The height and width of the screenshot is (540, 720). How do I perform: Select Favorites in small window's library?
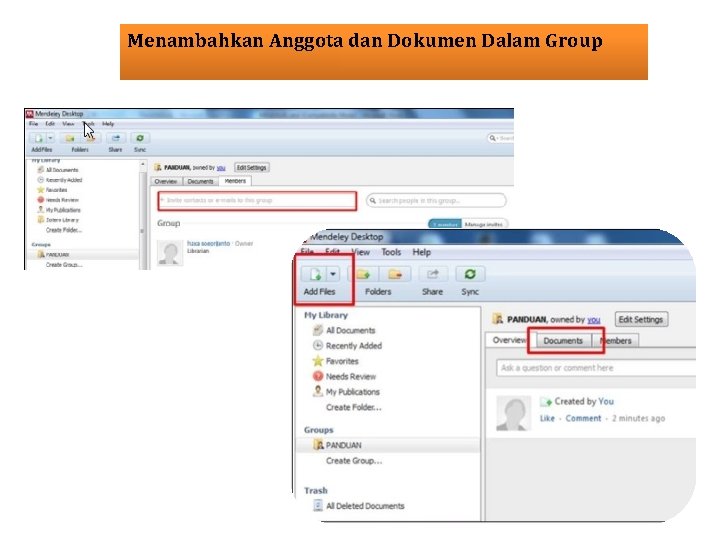coord(52,190)
